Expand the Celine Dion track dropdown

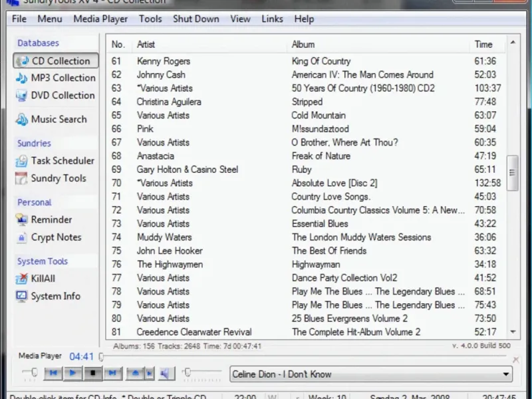pyautogui.click(x=506, y=374)
